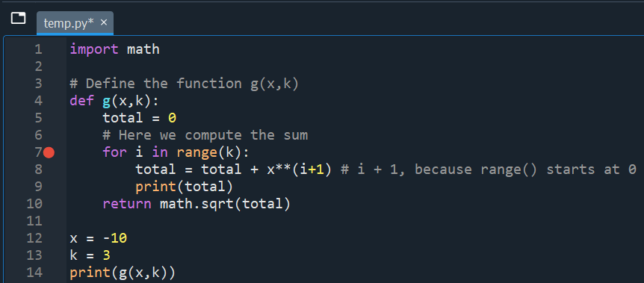Remove the breakpoint on line 7
This screenshot has height=283, width=644.
tap(49, 153)
